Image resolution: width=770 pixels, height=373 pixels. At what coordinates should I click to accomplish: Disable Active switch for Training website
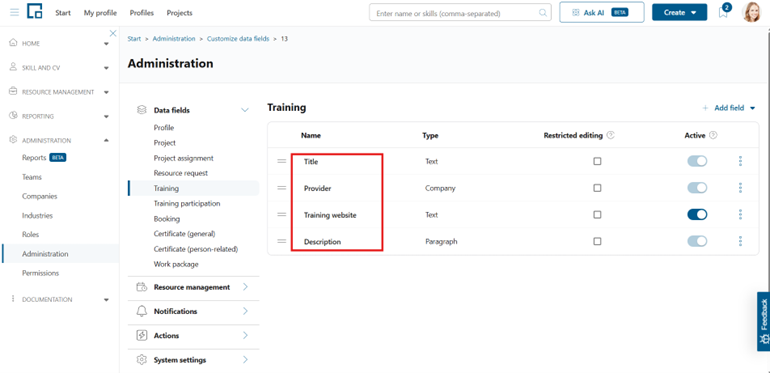697,214
